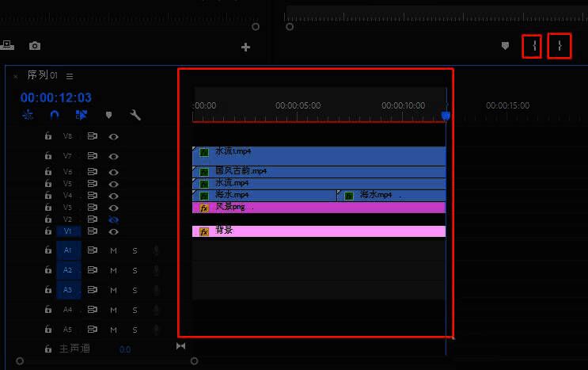This screenshot has width=588, height=370.
Task: Select the pink 背景 clip on V1
Action: point(319,231)
